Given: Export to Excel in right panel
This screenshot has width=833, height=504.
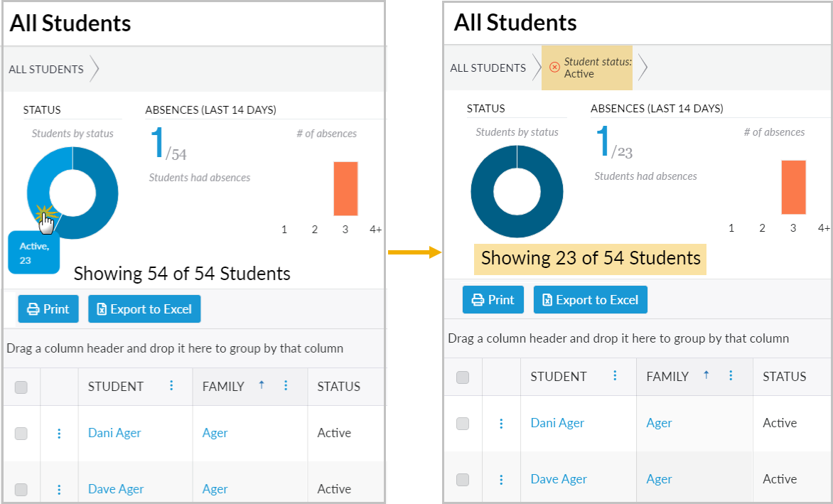Looking at the screenshot, I should pyautogui.click(x=590, y=300).
